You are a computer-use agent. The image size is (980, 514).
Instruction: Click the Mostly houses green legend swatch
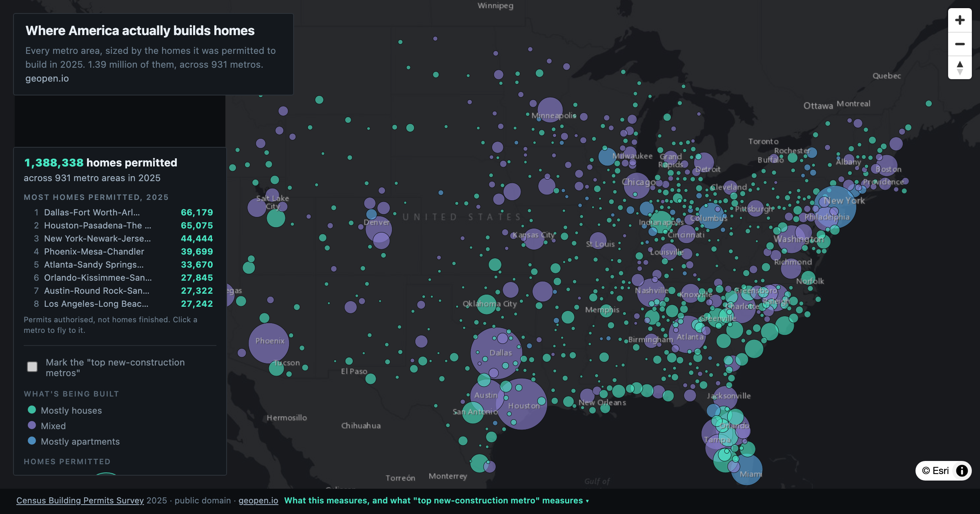[32, 410]
